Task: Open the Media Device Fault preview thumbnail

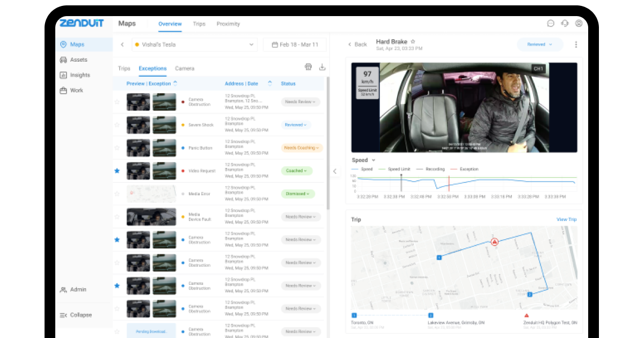Action: click(151, 217)
